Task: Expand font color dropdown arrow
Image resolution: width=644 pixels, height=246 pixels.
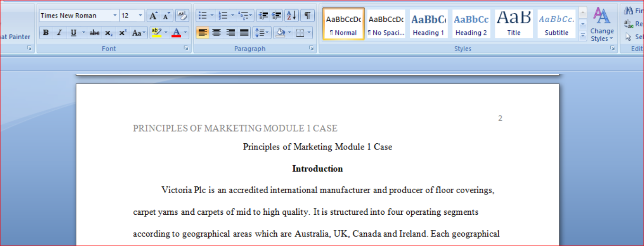Action: click(185, 33)
